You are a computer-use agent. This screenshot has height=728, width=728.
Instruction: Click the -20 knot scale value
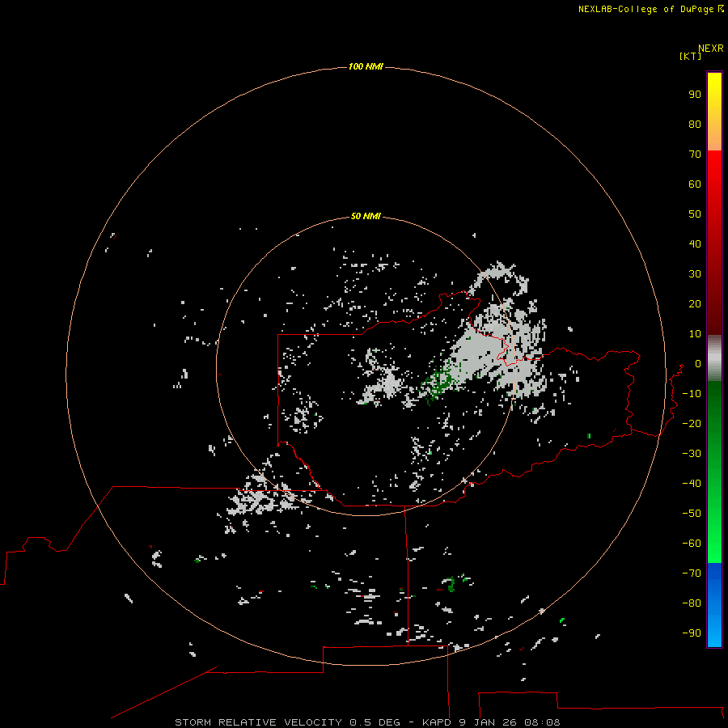pyautogui.click(x=692, y=424)
